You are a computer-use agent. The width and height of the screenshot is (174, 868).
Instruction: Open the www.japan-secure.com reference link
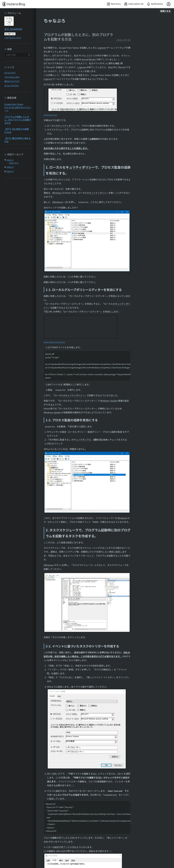[54, 342]
